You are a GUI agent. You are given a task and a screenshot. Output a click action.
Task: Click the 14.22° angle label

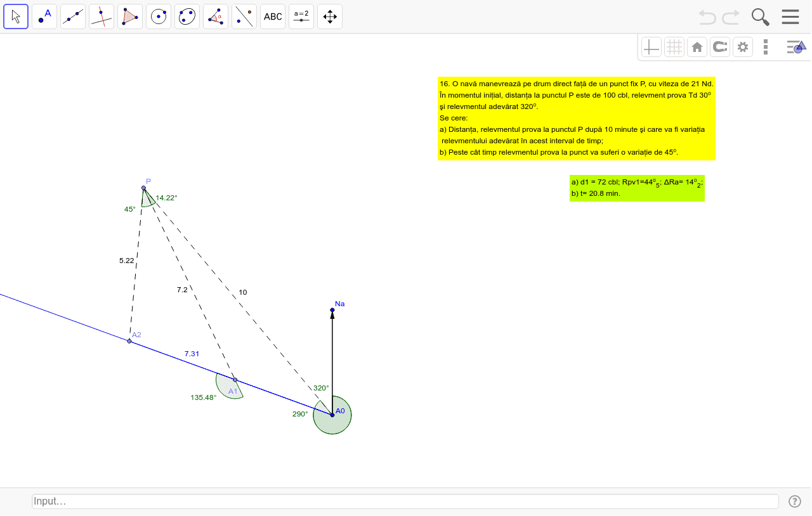[167, 198]
